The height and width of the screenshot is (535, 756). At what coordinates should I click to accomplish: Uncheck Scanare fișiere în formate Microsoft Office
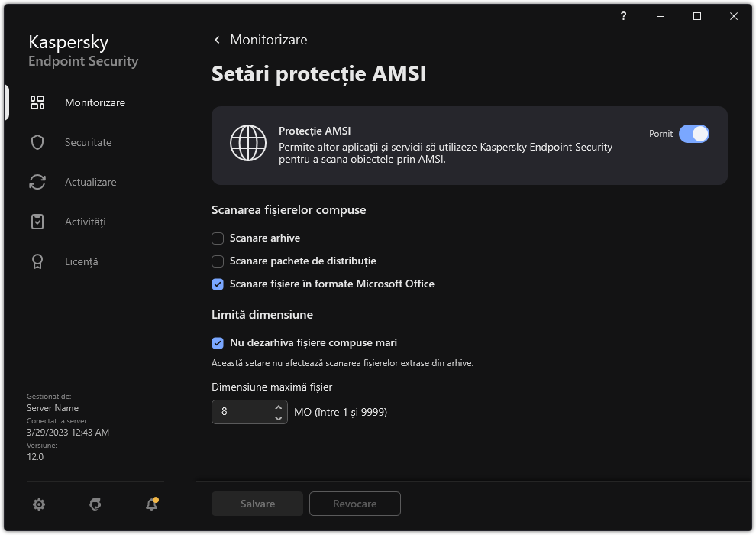(218, 284)
